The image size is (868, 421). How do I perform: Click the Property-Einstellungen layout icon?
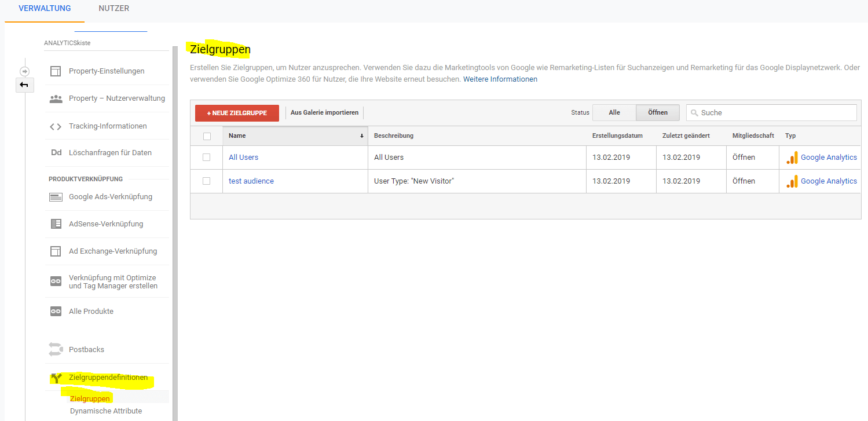tap(56, 71)
